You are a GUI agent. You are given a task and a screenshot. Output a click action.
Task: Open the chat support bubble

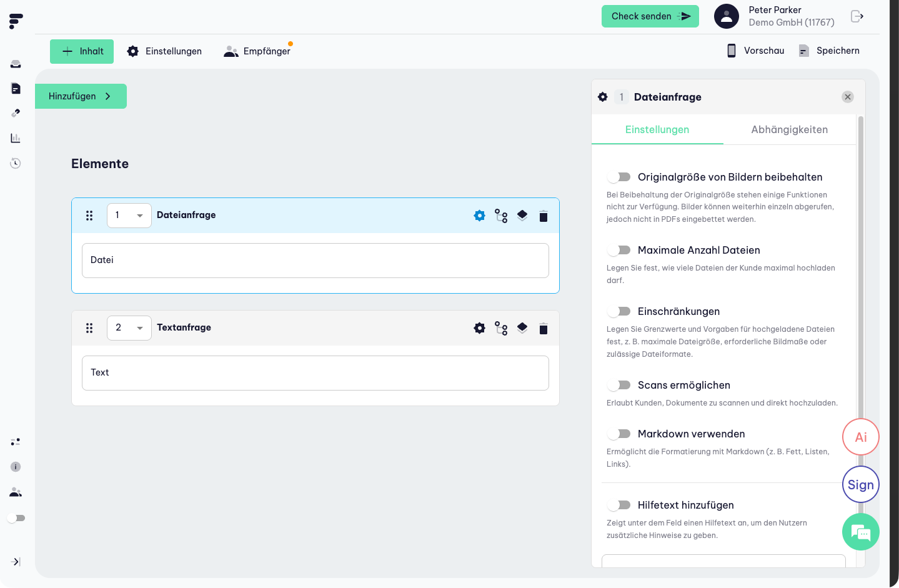860,532
